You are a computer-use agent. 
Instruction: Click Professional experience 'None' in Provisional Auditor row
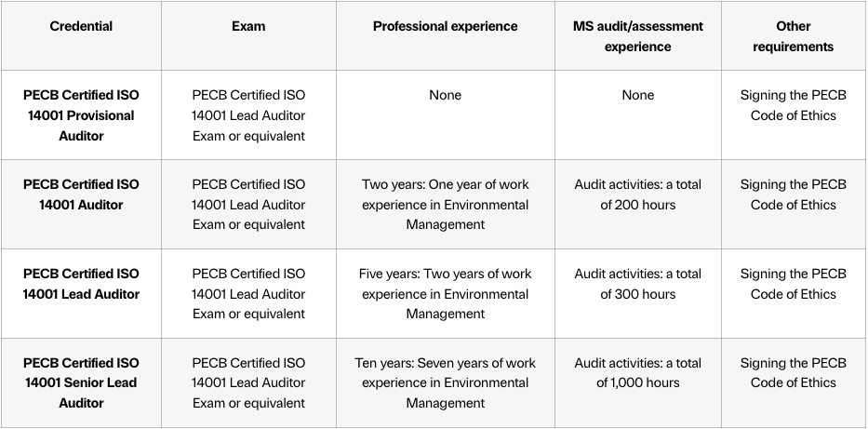click(445, 95)
